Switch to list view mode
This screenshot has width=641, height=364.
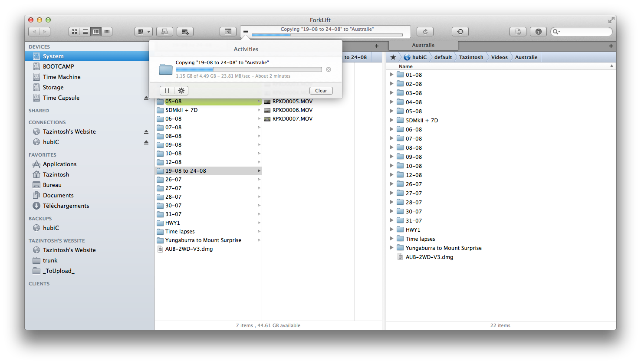(85, 32)
